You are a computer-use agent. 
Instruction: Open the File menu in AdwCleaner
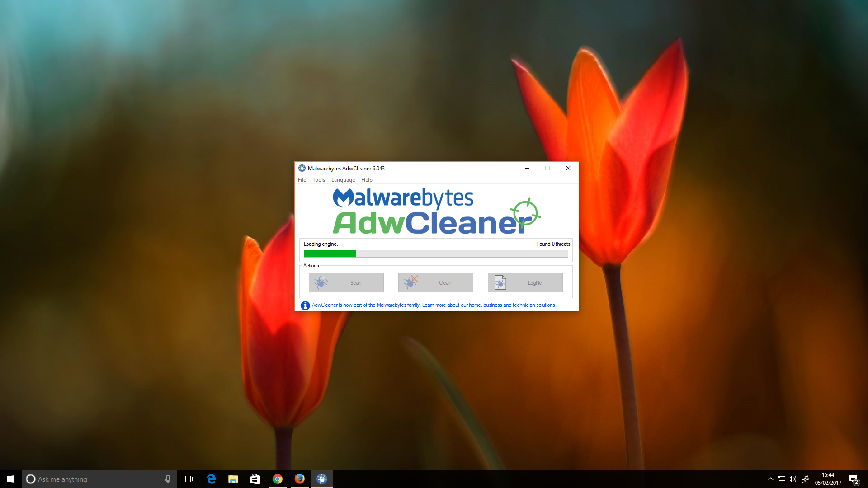coord(302,180)
